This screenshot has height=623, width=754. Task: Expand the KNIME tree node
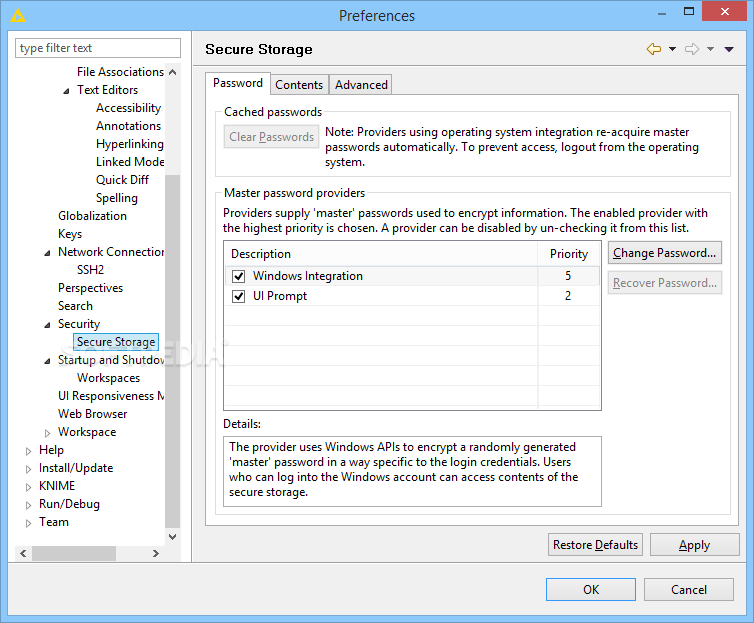coord(28,487)
